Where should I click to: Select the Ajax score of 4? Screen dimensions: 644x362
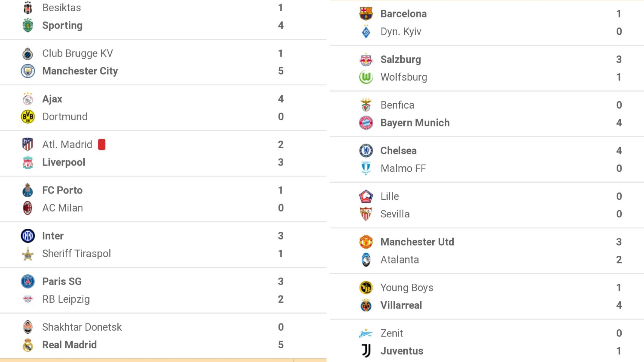281,99
